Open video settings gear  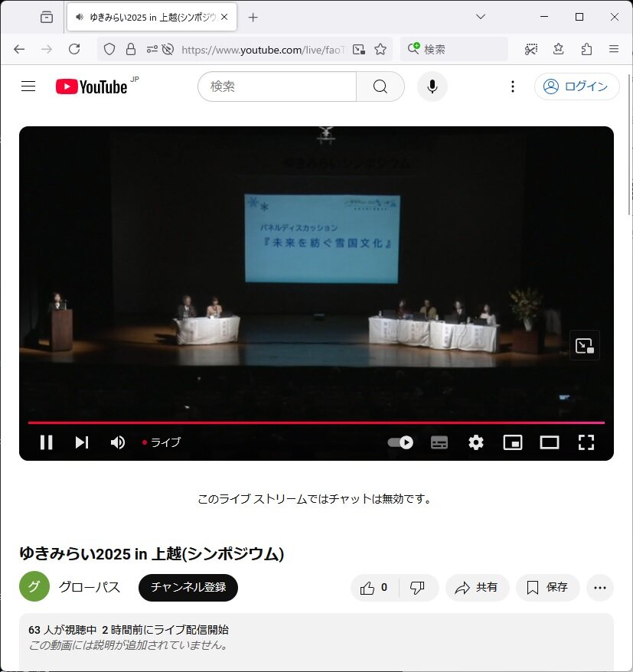tap(476, 442)
